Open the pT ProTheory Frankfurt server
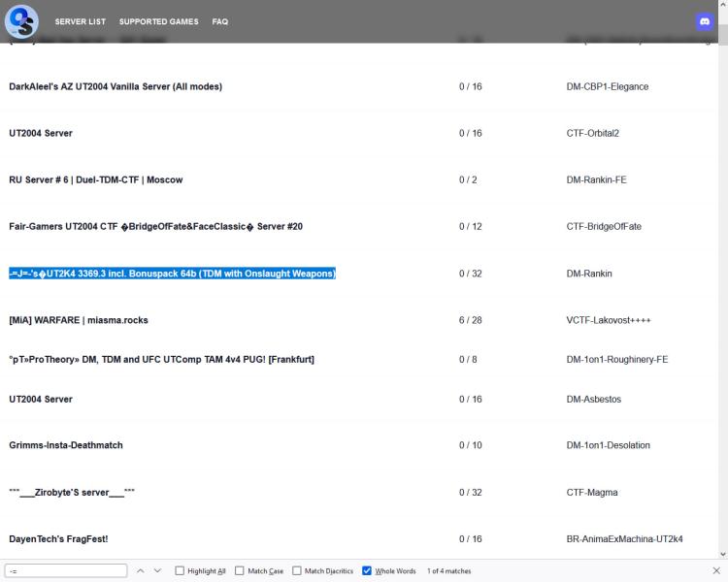Viewport: 728px width, 582px height. point(161,359)
